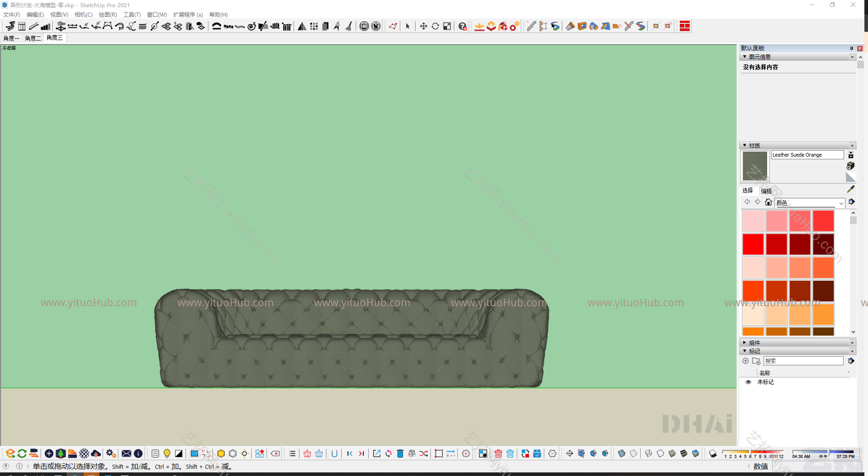Select the Move tool with the four-arrow icon
This screenshot has height=476, width=868.
(x=423, y=26)
